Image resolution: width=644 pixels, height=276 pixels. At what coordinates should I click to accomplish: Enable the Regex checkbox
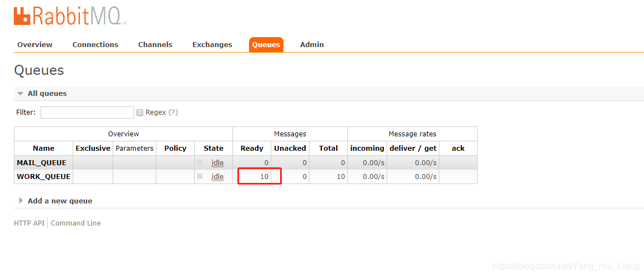[140, 113]
